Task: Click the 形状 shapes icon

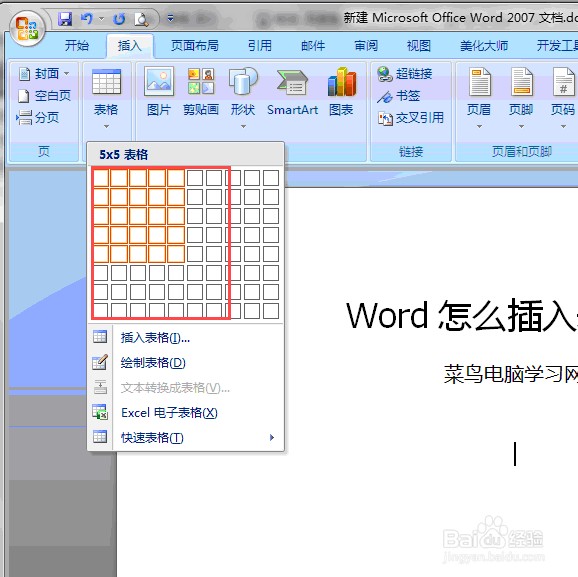Action: pyautogui.click(x=243, y=81)
